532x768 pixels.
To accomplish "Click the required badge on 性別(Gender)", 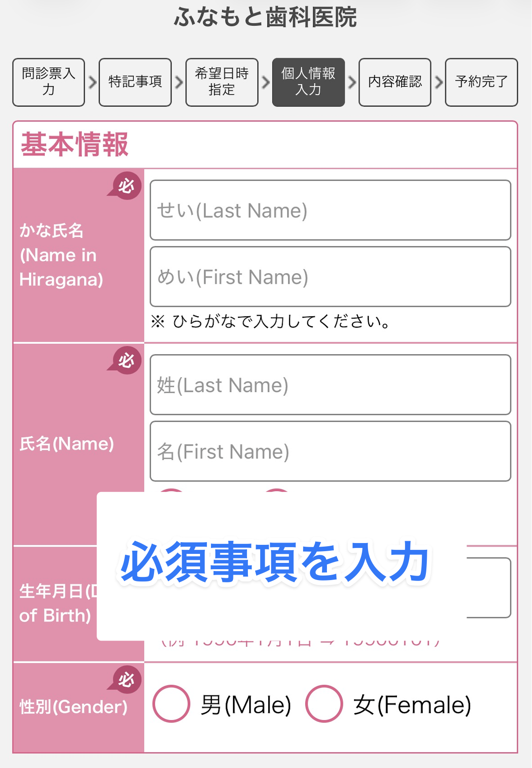I will pos(126,679).
